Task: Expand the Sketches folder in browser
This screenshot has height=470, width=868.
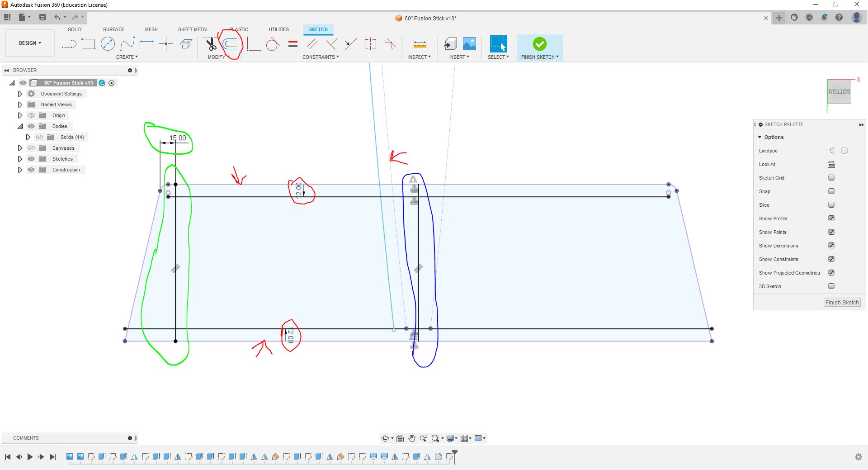Action: click(x=20, y=159)
